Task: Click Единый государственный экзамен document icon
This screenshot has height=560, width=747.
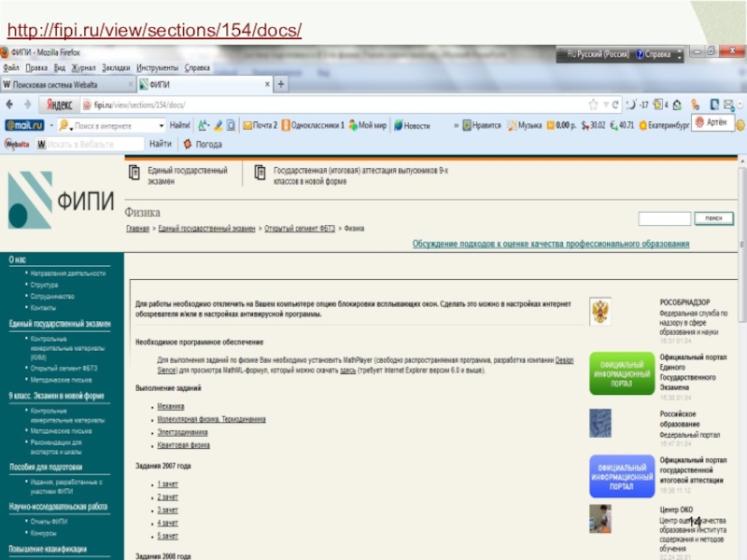Action: pos(134,173)
